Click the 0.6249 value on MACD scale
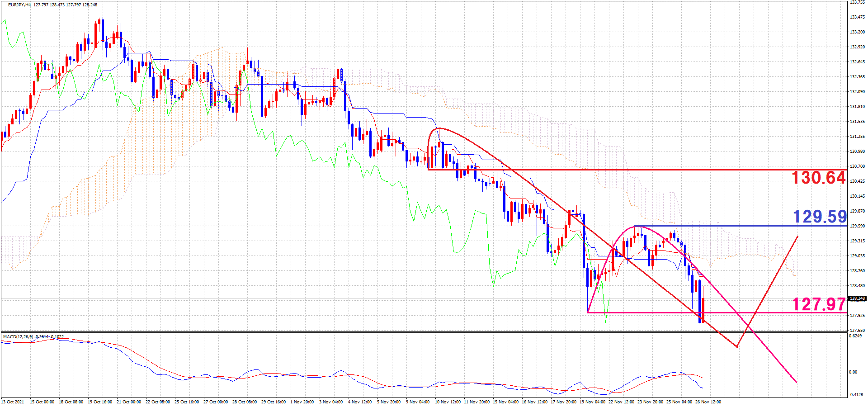 855,336
